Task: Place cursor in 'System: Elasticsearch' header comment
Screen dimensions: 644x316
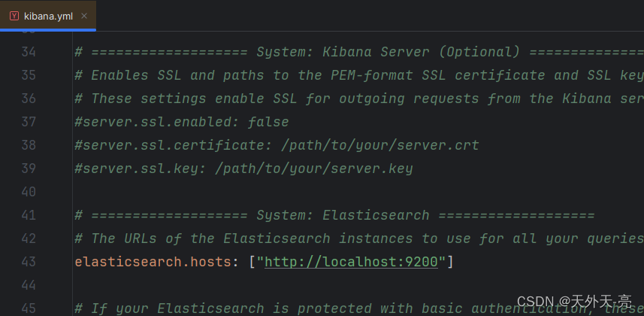Action: tap(334, 214)
